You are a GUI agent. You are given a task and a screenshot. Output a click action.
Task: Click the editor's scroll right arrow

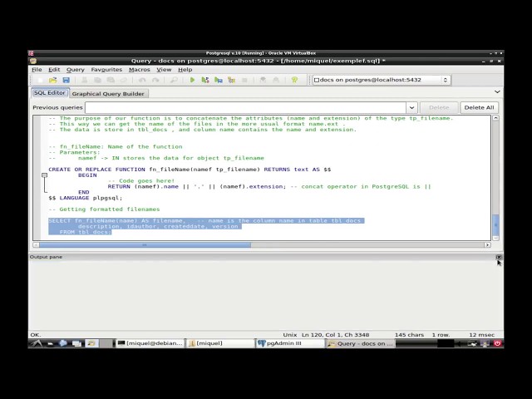coord(487,244)
